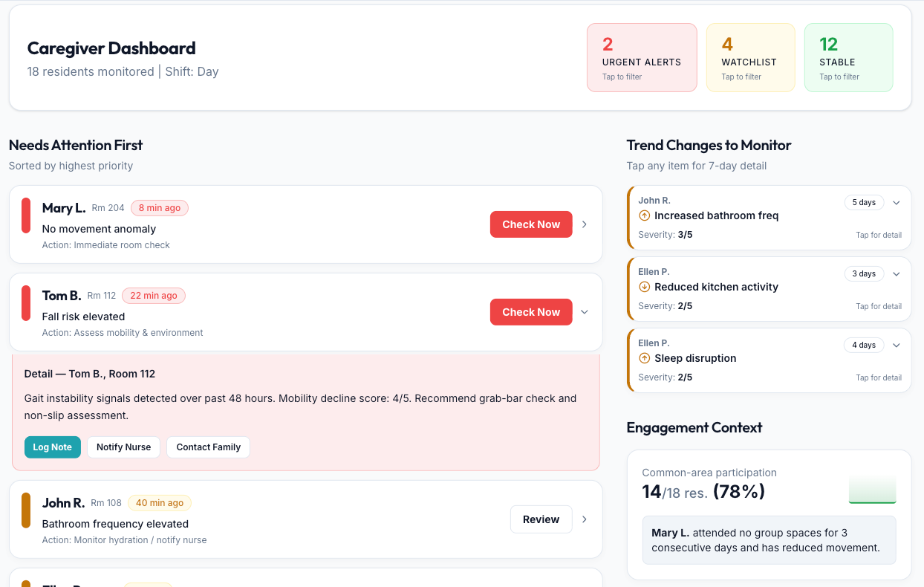The width and height of the screenshot is (924, 587).
Task: Click the 5 days badge for John R.
Action: coord(864,202)
